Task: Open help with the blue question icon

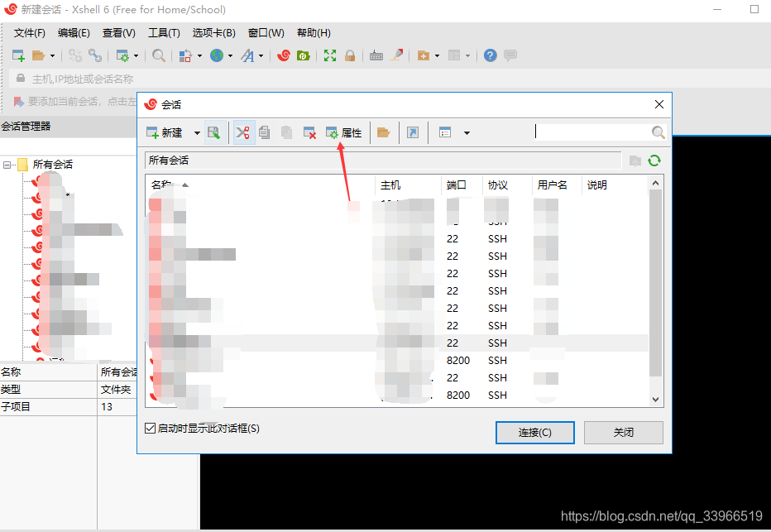Action: (490, 55)
